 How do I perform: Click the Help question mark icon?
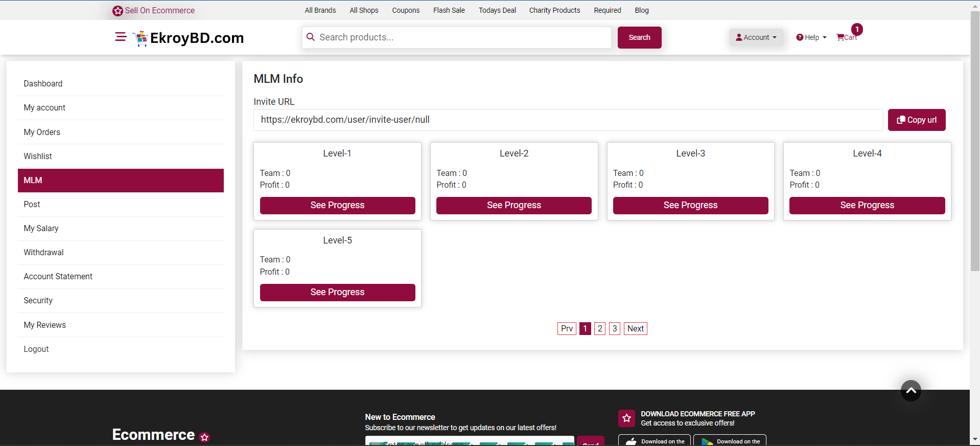(800, 37)
